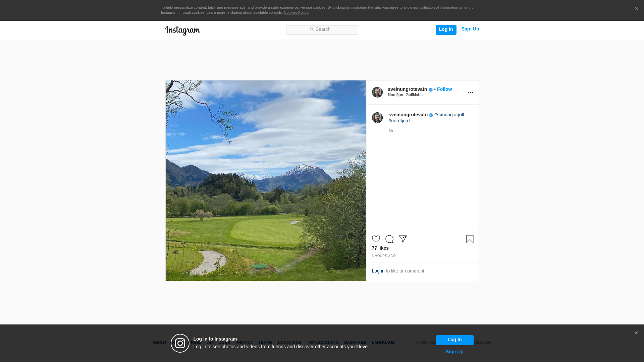The width and height of the screenshot is (644, 362).
Task: Click Sign Up in the header
Action: pyautogui.click(x=470, y=29)
